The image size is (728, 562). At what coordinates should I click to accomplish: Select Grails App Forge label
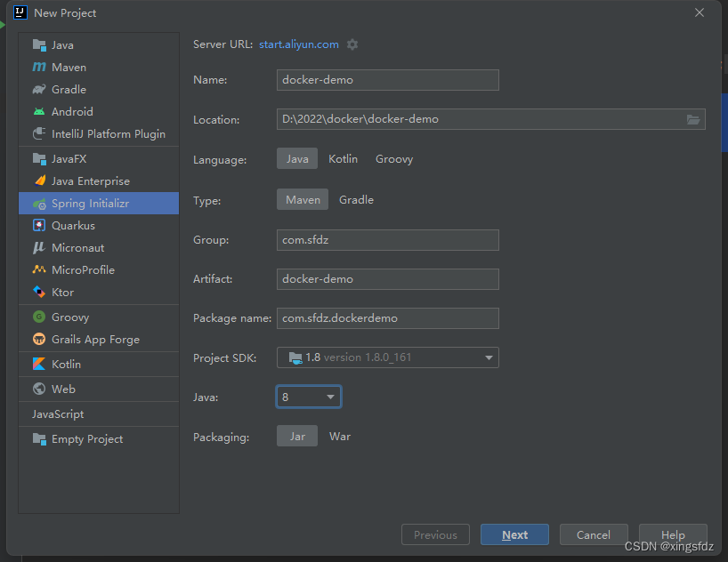95,339
